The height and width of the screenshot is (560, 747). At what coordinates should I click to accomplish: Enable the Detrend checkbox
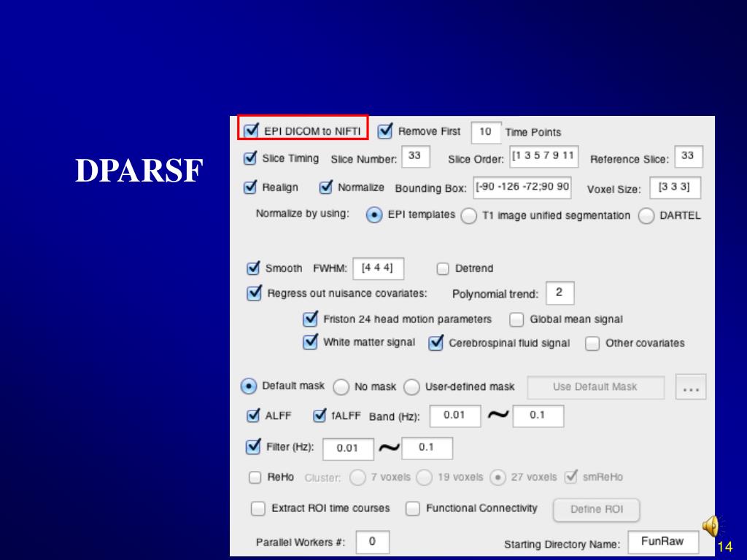[x=443, y=268]
